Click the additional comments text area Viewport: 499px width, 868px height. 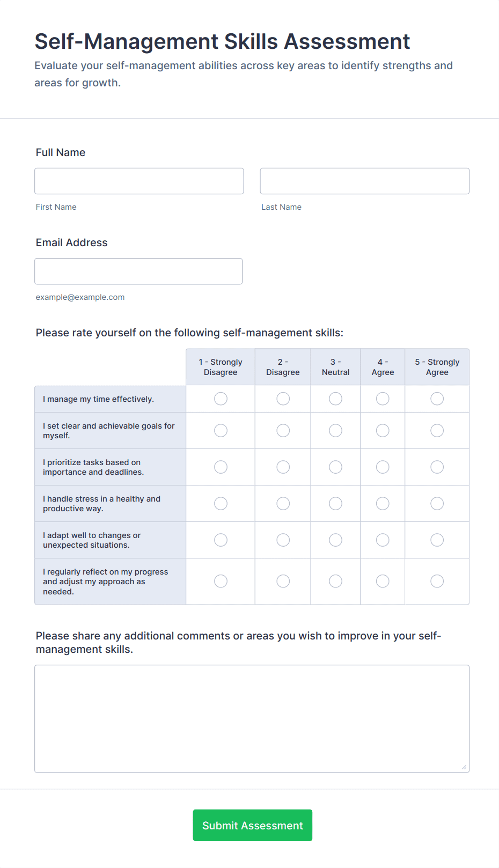click(252, 713)
